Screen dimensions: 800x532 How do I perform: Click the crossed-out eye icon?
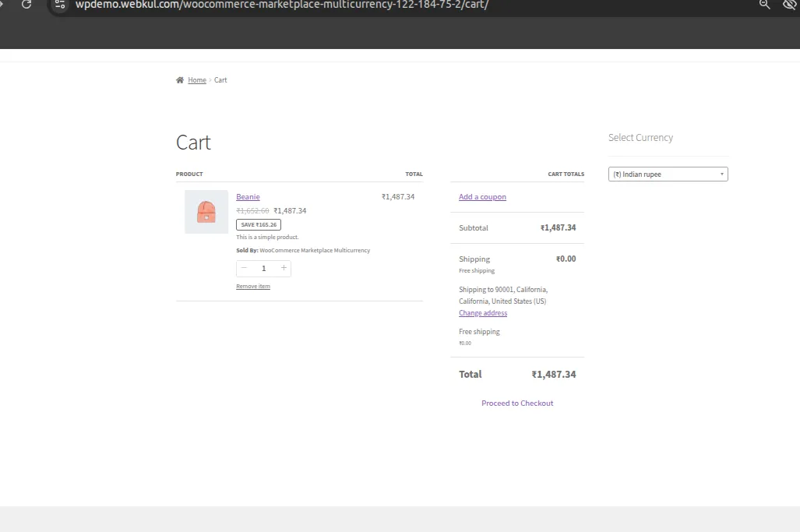pyautogui.click(x=789, y=5)
